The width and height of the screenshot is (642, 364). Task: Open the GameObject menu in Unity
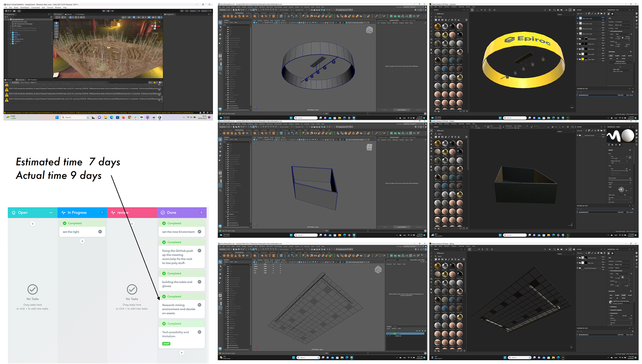point(25,7)
